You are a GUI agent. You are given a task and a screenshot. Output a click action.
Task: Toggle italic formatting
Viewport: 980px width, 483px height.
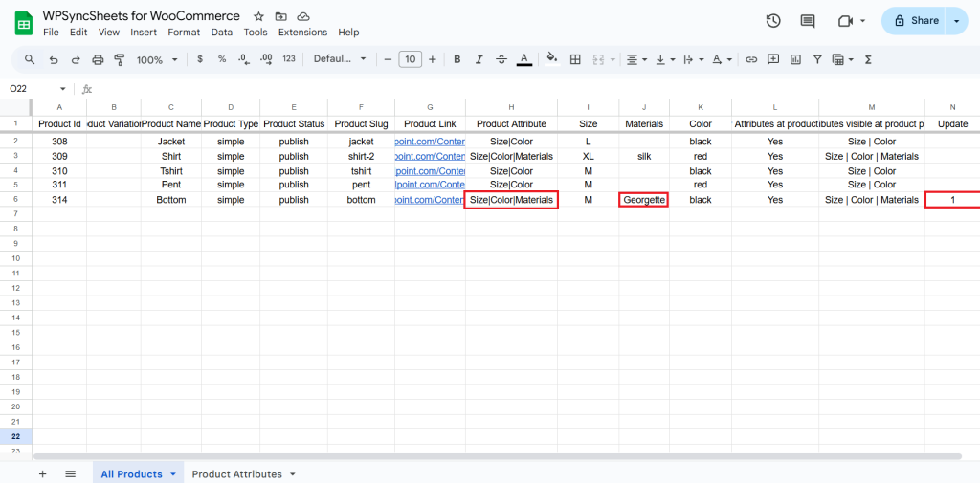pyautogui.click(x=479, y=59)
